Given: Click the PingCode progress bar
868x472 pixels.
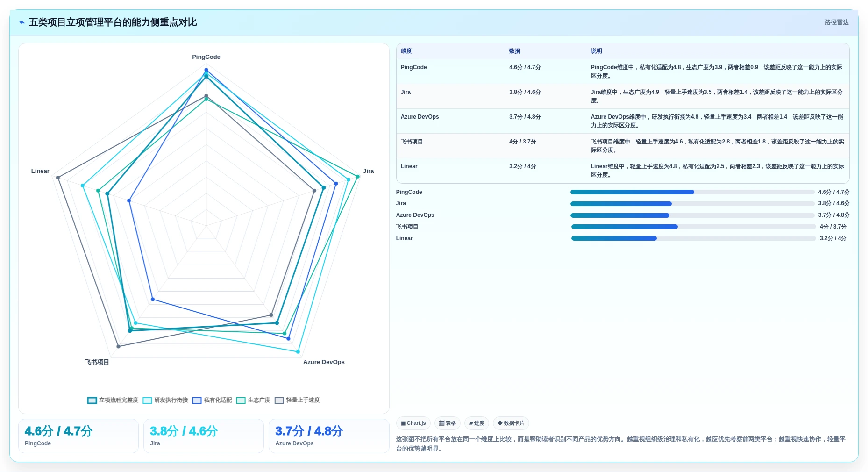Looking at the screenshot, I should [692, 192].
